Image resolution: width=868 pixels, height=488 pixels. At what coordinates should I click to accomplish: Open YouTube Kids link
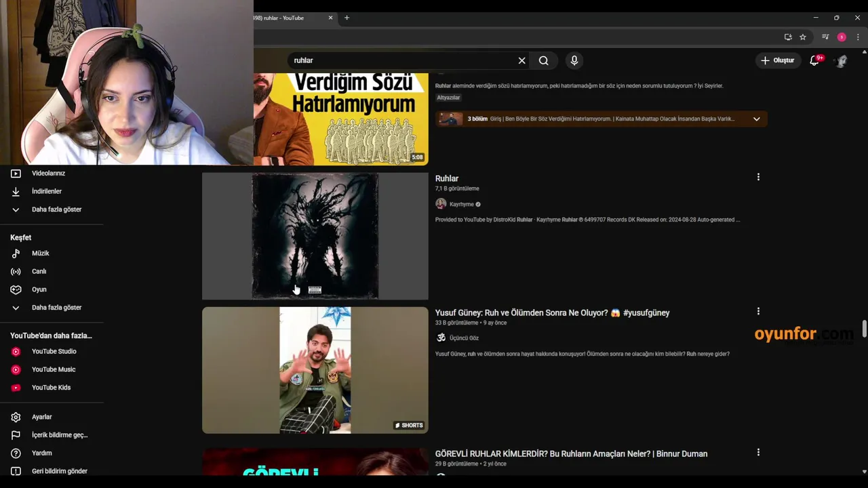click(x=52, y=388)
